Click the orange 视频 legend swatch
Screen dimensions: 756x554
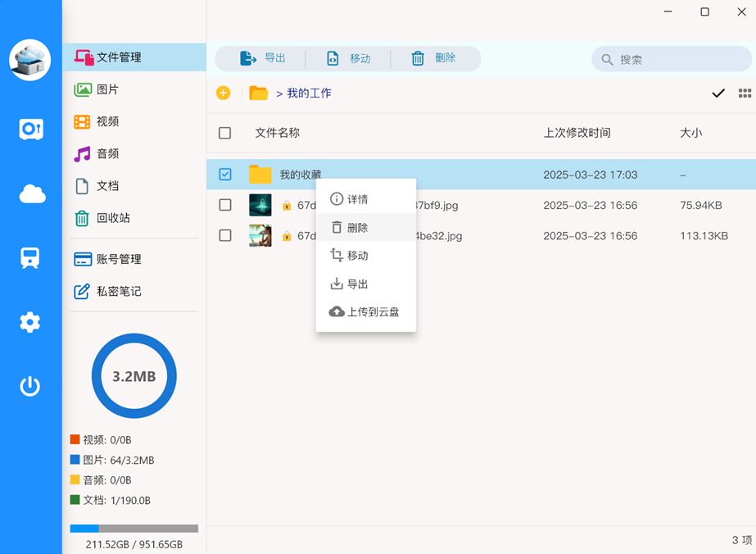point(75,439)
